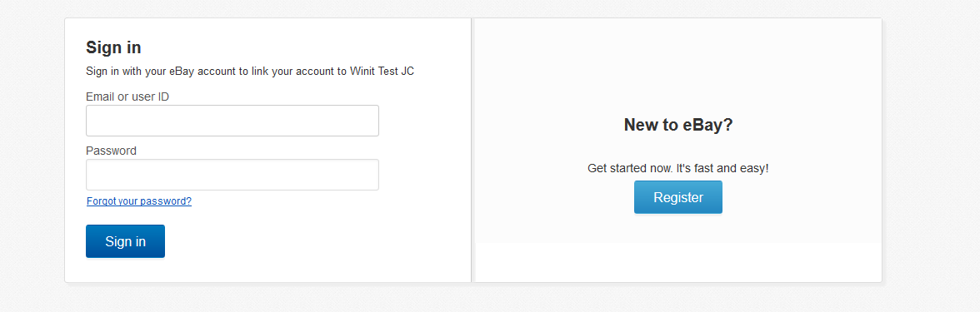Viewport: 980px width, 312px height.
Task: Click "Get started now. It's fast and easy!" text
Action: tap(678, 168)
